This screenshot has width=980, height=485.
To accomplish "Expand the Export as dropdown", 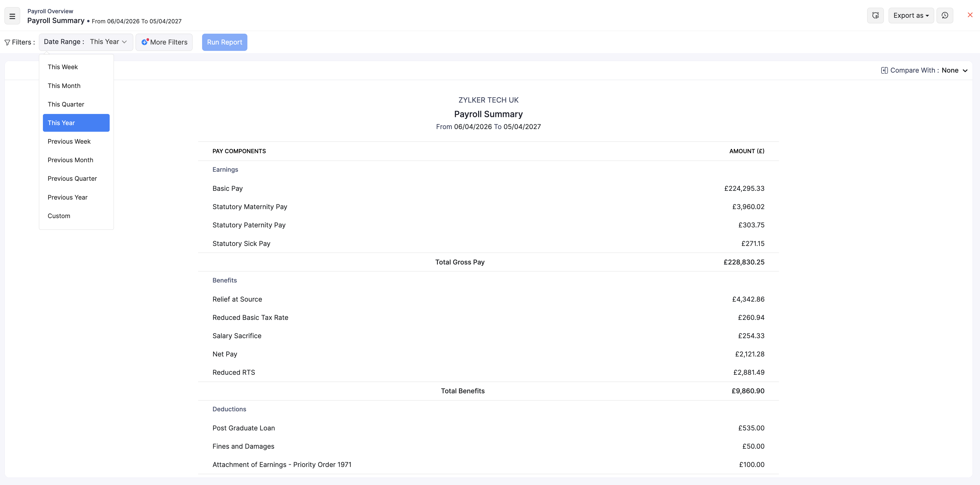I will click(911, 16).
